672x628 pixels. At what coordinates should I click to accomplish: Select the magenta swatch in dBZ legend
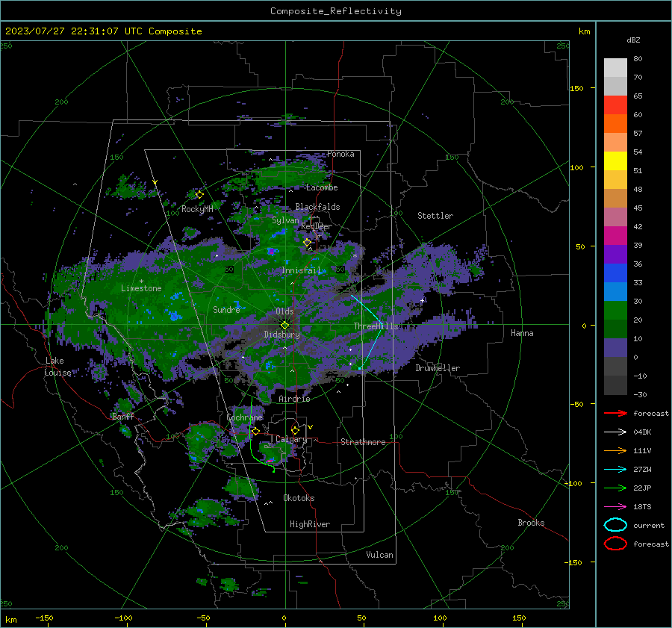(x=615, y=235)
